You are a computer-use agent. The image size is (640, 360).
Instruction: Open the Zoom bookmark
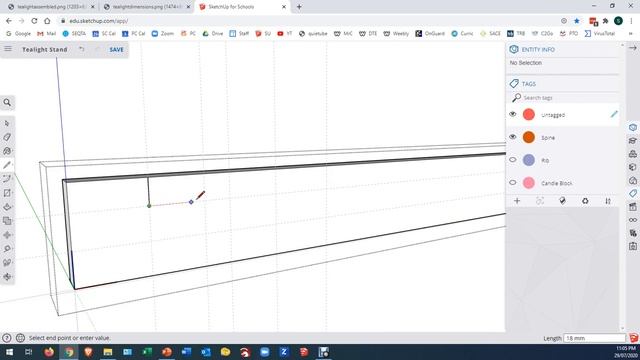163,33
